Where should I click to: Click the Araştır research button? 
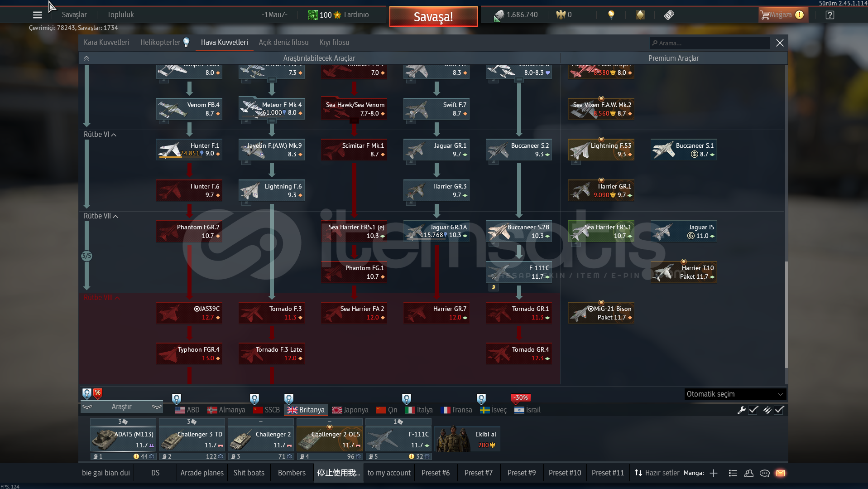click(x=122, y=407)
